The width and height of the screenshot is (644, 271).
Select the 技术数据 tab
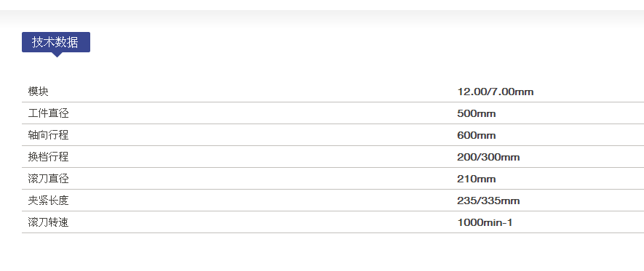[56, 42]
